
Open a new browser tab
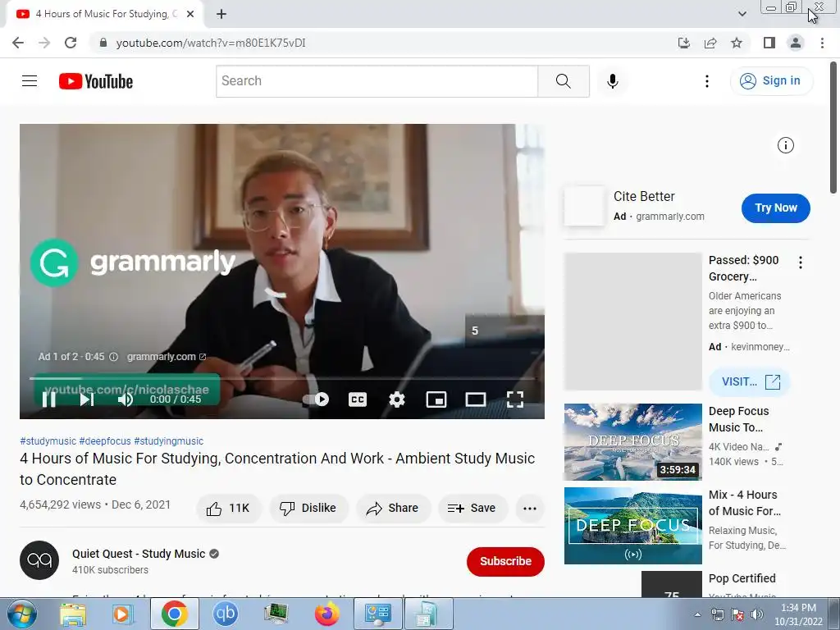pos(221,14)
